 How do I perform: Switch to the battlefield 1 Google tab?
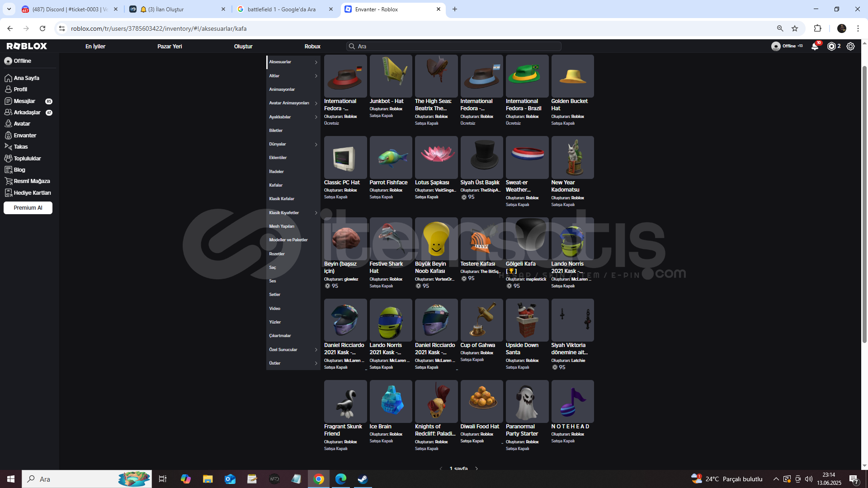[281, 9]
